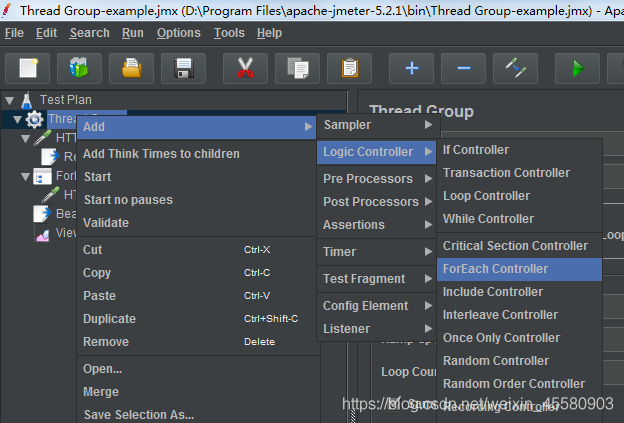Image resolution: width=624 pixels, height=423 pixels.
Task: Start the test with green play icon
Action: point(577,68)
